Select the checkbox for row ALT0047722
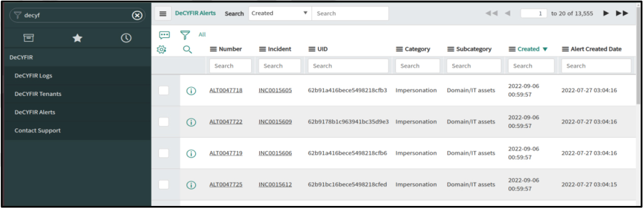This screenshot has height=210, width=644. (164, 122)
